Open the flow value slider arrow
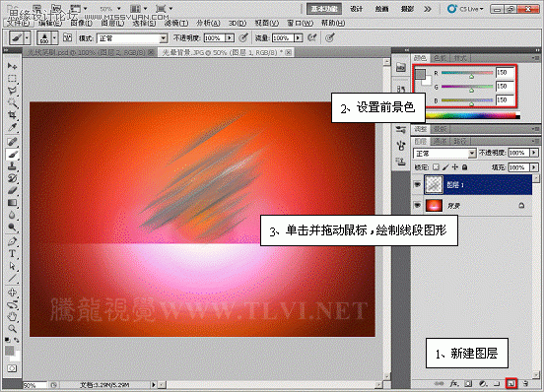This screenshot has width=544, height=392. pos(298,38)
